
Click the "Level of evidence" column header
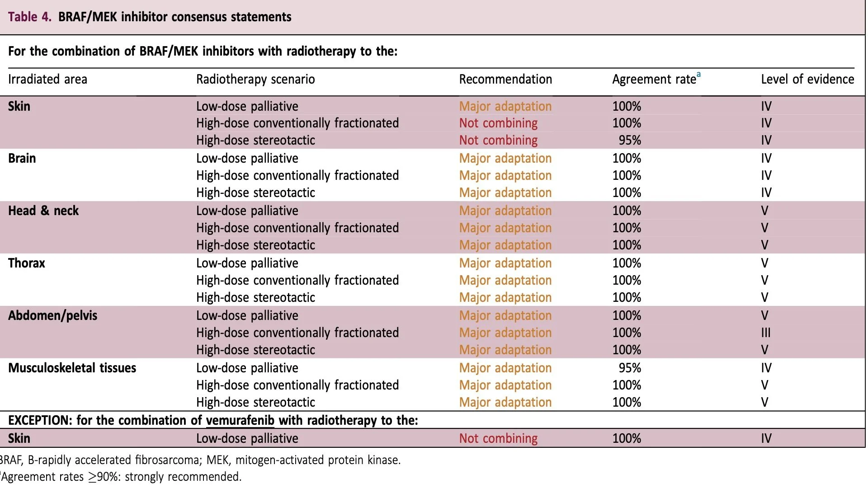(x=807, y=80)
